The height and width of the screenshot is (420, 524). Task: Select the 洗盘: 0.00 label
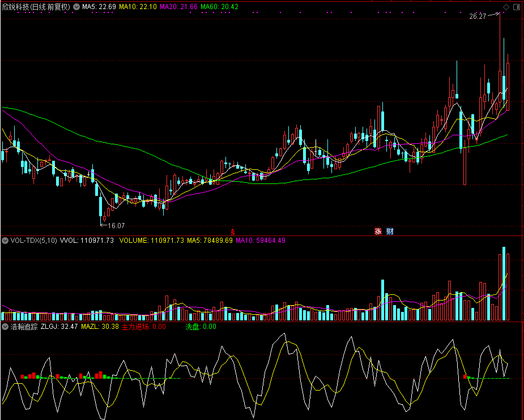(x=201, y=327)
